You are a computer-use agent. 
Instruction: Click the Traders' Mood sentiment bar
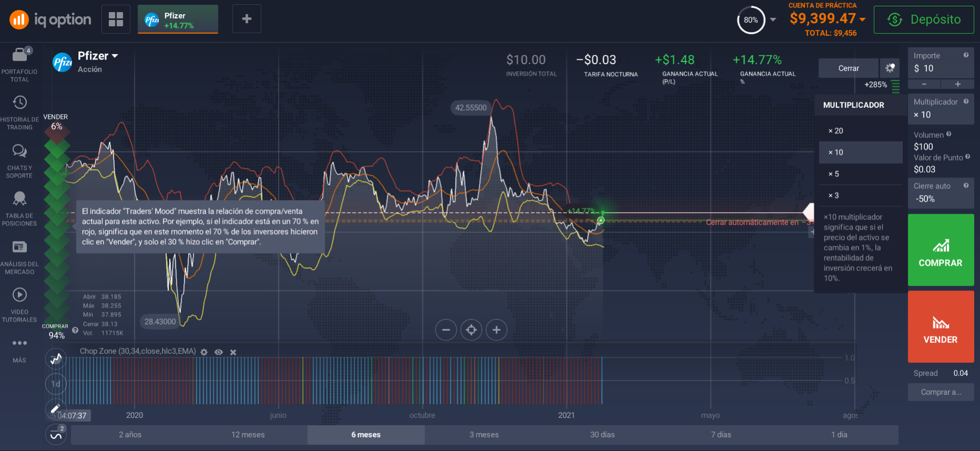click(57, 226)
